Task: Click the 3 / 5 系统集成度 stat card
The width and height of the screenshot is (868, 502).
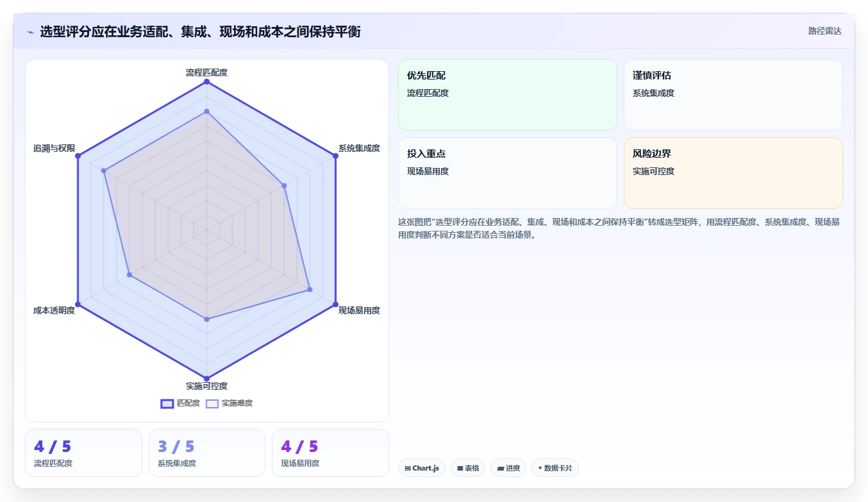Action: (207, 453)
